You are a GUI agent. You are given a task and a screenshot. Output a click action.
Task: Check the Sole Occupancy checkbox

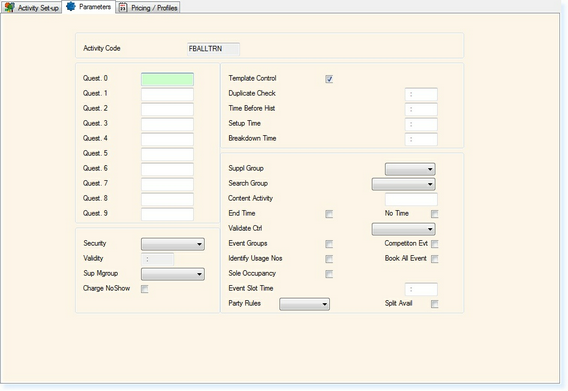329,274
